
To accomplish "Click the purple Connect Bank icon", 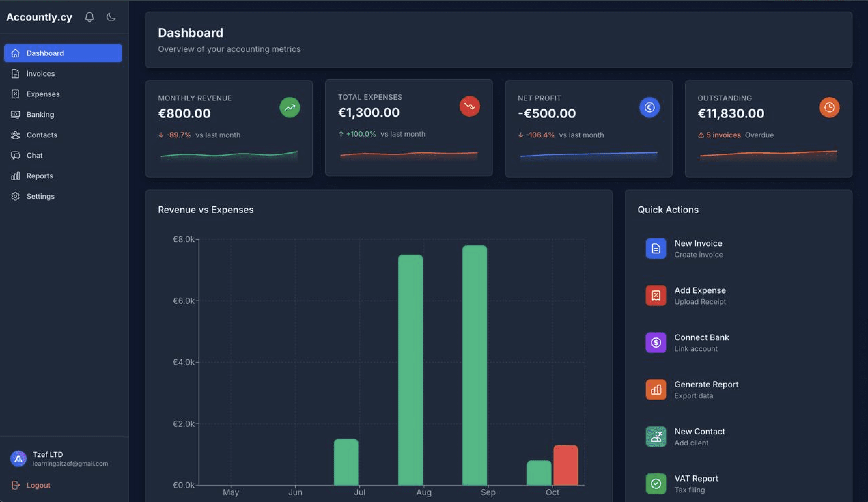I will (656, 343).
